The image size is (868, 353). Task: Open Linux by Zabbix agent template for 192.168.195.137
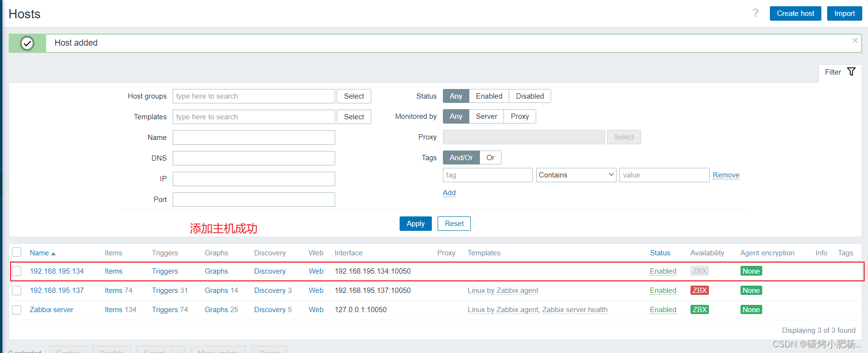click(x=503, y=290)
